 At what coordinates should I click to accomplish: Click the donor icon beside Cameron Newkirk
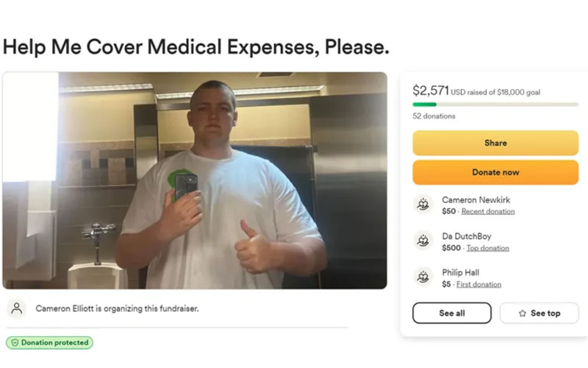click(x=423, y=205)
